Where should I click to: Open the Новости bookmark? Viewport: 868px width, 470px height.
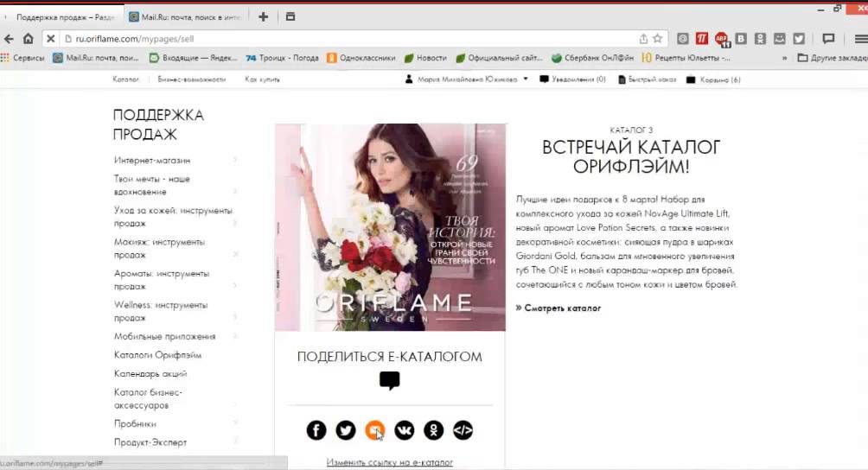pyautogui.click(x=425, y=58)
